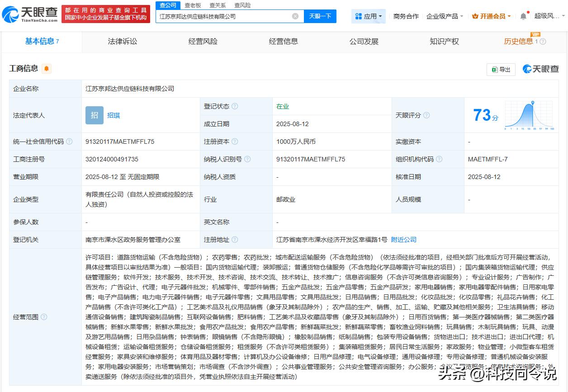Click the help icon next to 天眼评分

point(426,115)
